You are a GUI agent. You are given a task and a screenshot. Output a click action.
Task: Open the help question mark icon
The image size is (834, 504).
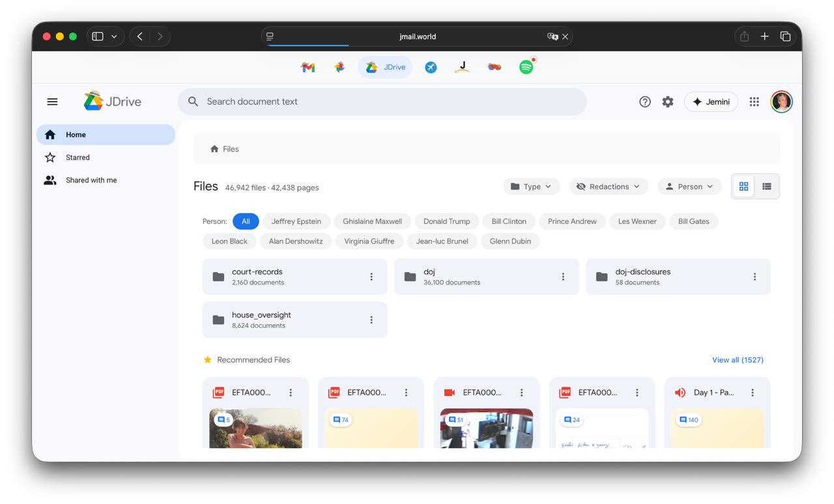(645, 102)
